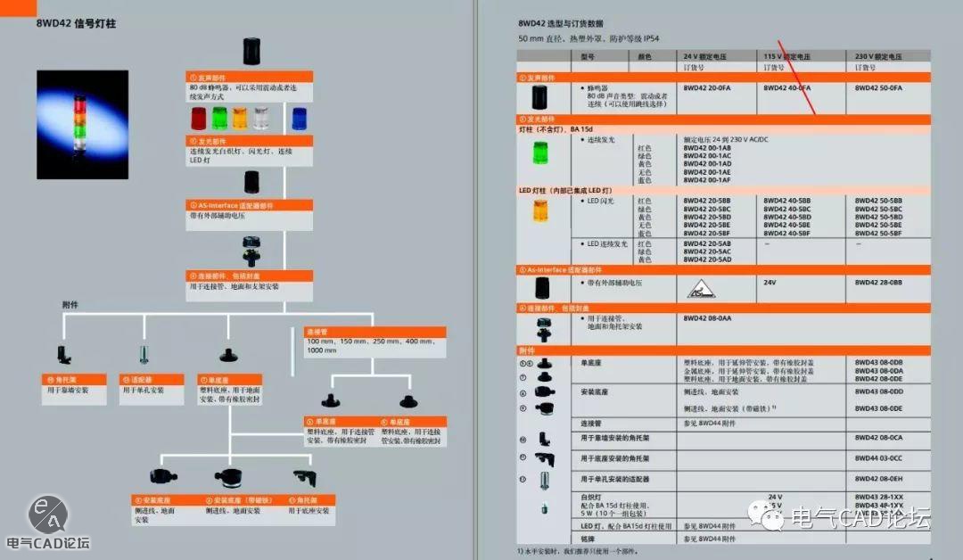The height and width of the screenshot is (560, 963).
Task: Click the heading 8WD42 选型与订货数据
Action: tap(560, 23)
